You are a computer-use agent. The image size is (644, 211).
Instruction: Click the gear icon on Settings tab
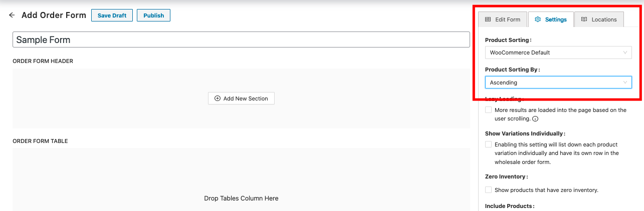click(538, 19)
